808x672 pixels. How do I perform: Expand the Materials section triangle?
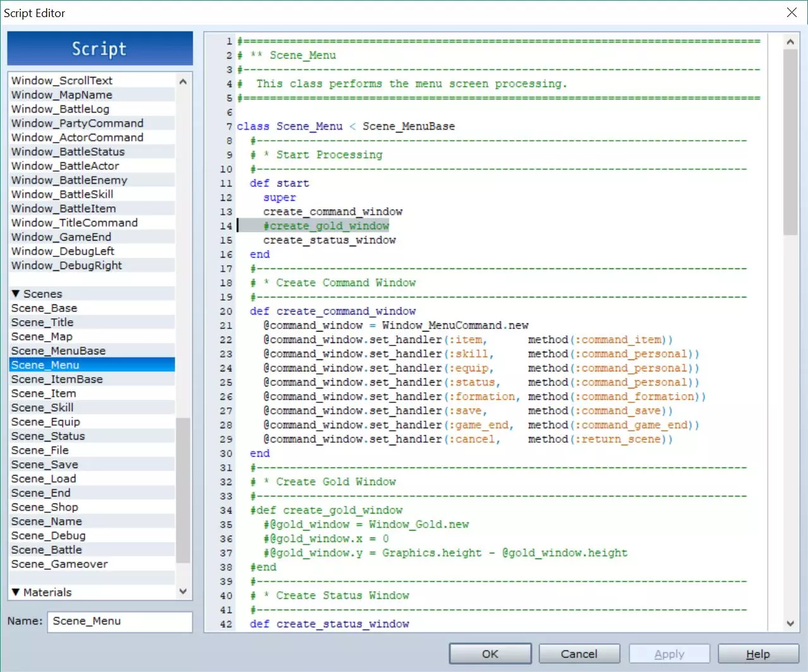pyautogui.click(x=16, y=592)
